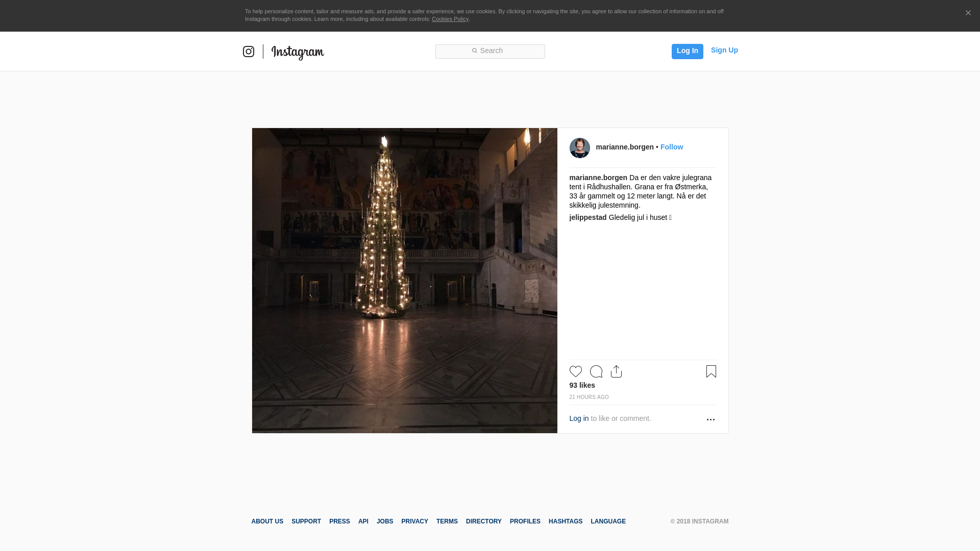
Task: Open the ABOUT US footer item
Action: click(x=267, y=521)
